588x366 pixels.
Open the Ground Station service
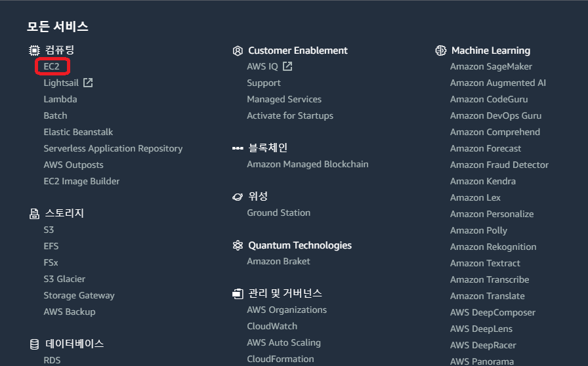(278, 213)
